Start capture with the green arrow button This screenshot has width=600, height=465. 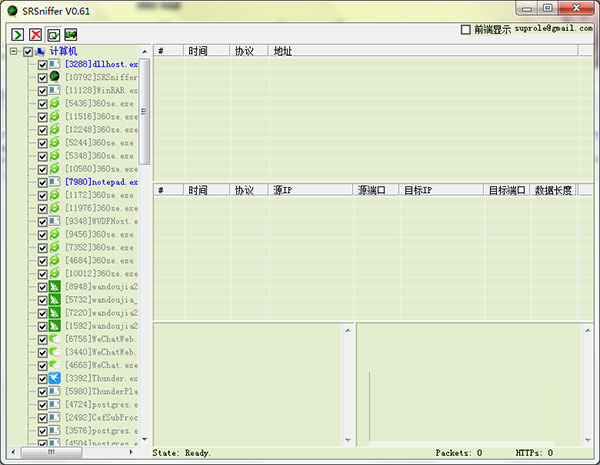[x=18, y=35]
